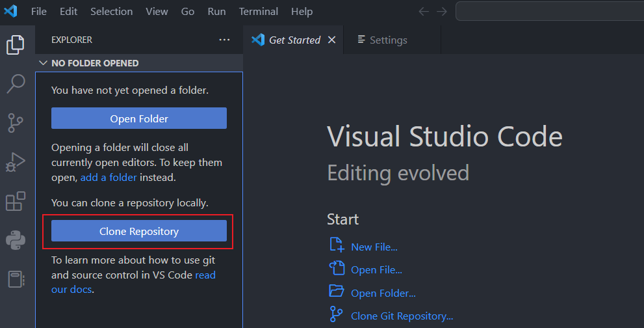Image resolution: width=644 pixels, height=328 pixels.
Task: Open the Run menu
Action: coord(216,12)
